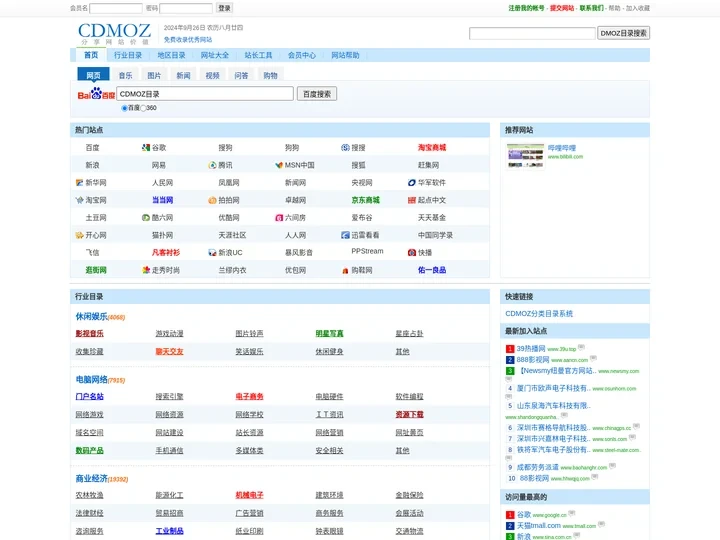This screenshot has height=540, width=720.
Task: Click the 加入收藏 link
Action: point(638,8)
